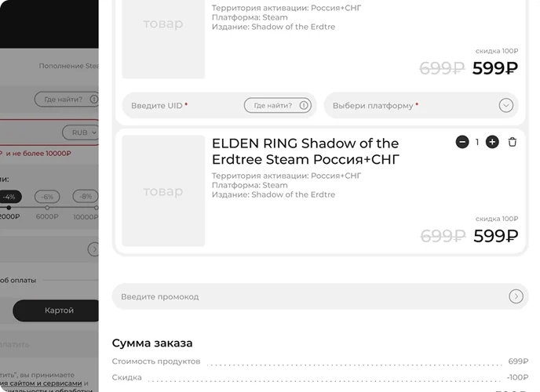Click info icon inside cart's 'Где найти?' button
540x392 pixels.
click(x=304, y=105)
